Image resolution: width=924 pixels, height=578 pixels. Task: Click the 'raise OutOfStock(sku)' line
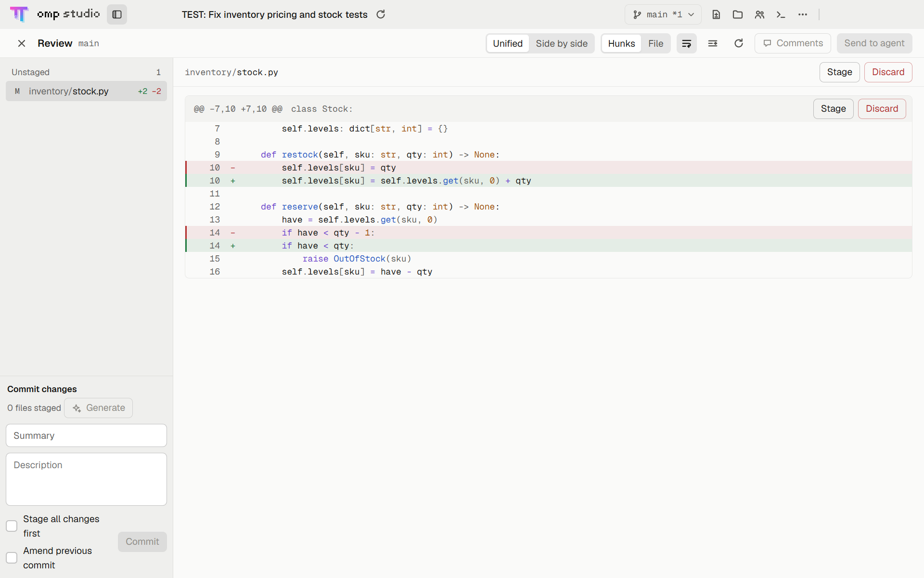click(549, 259)
